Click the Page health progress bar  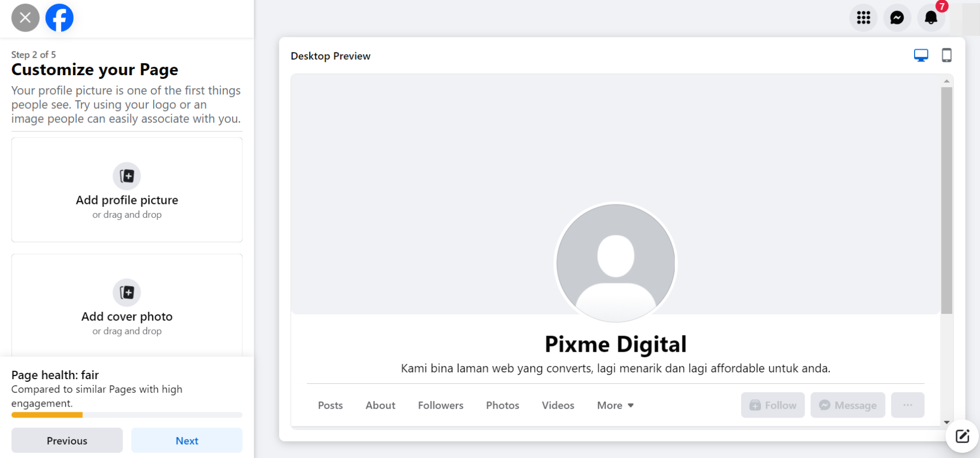(127, 415)
